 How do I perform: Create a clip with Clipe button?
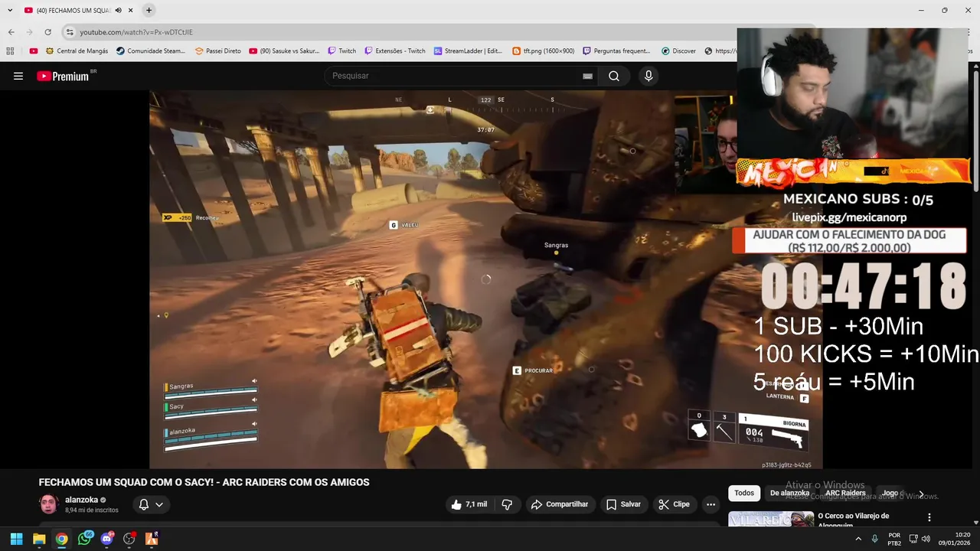pos(675,504)
